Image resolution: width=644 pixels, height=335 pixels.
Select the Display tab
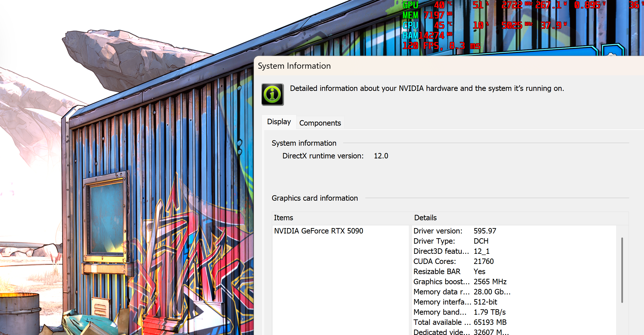tap(279, 122)
